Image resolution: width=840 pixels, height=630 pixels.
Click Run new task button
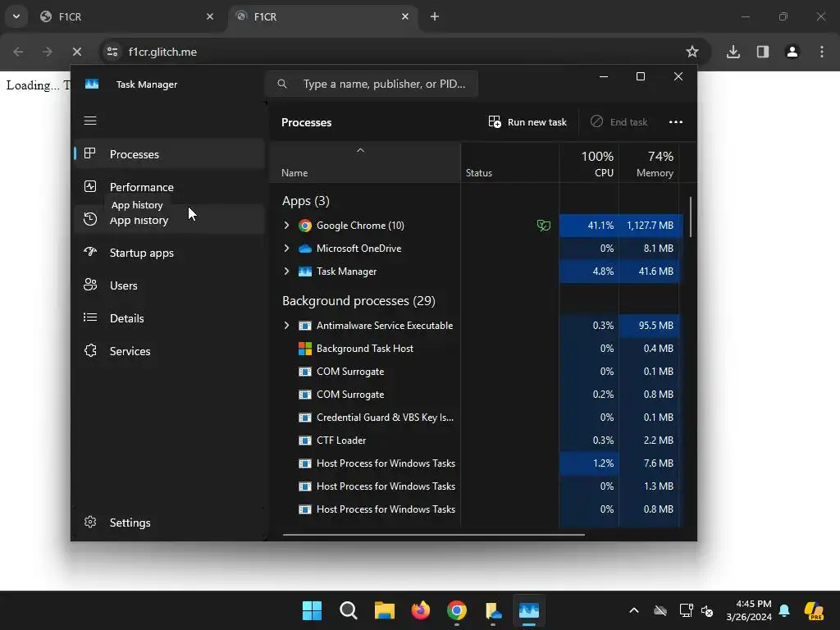527,122
